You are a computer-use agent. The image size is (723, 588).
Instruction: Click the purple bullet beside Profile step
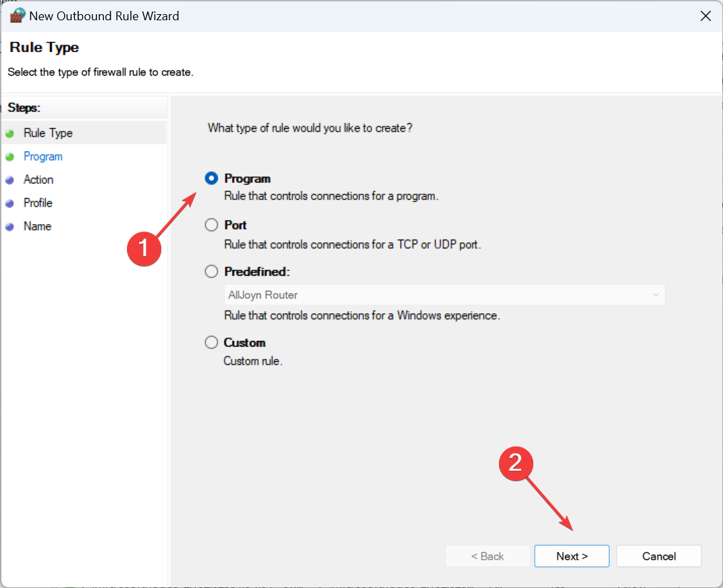point(9,203)
